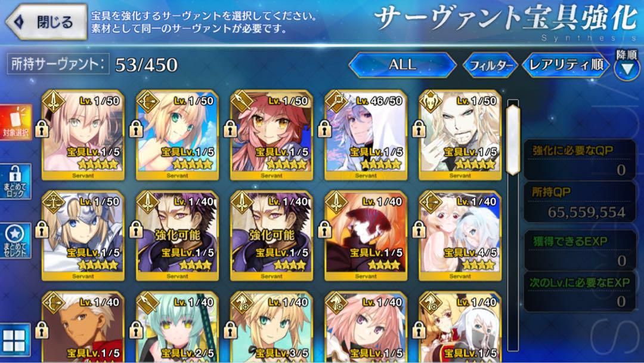Open the 対象選択 target selection icon
Viewport: 644px width, 363px height.
point(16,122)
